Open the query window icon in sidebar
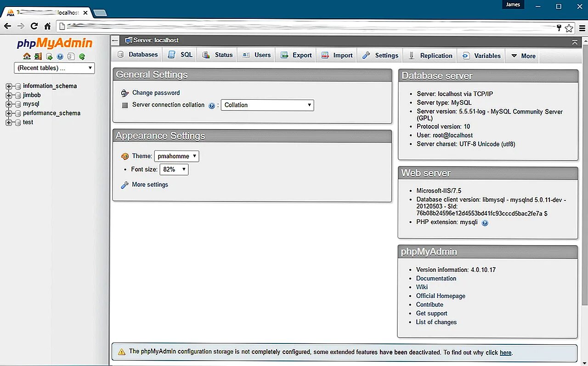Viewport: 588px width, 366px height. coord(49,57)
